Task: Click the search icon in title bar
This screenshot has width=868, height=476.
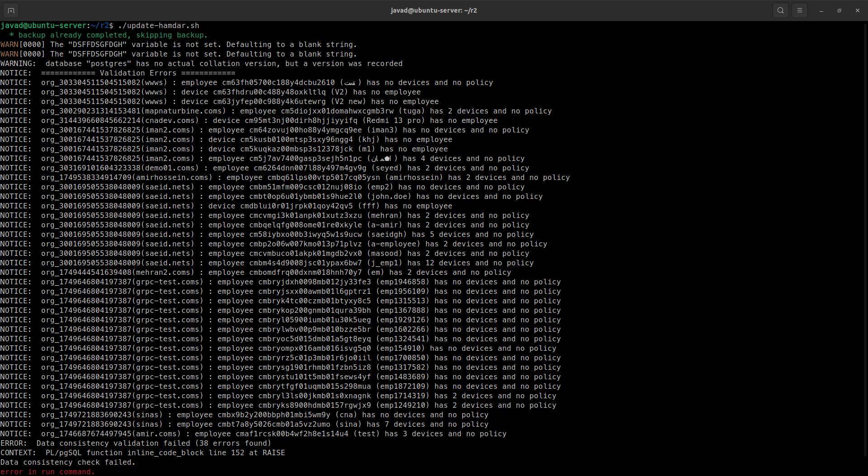Action: 780,10
